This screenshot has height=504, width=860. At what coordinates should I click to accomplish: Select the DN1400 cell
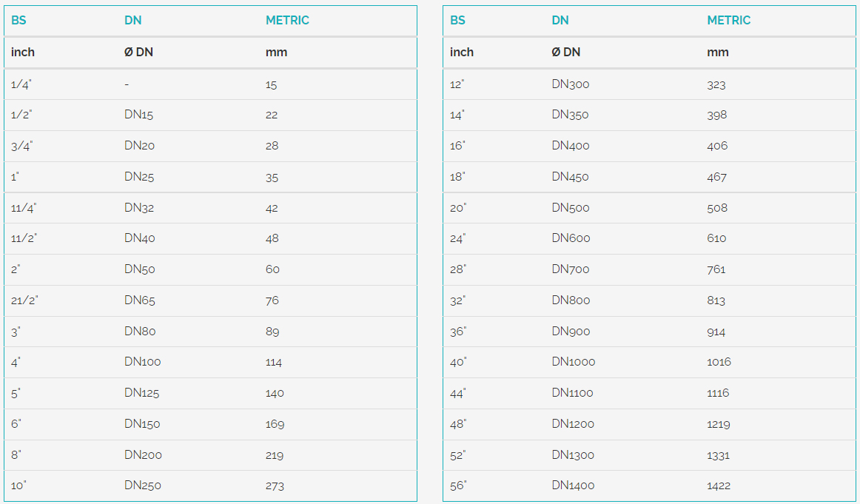tap(573, 485)
